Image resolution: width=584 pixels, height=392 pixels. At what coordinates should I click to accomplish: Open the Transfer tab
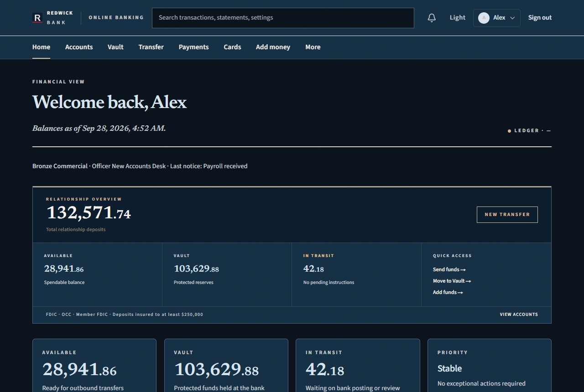[x=151, y=47]
